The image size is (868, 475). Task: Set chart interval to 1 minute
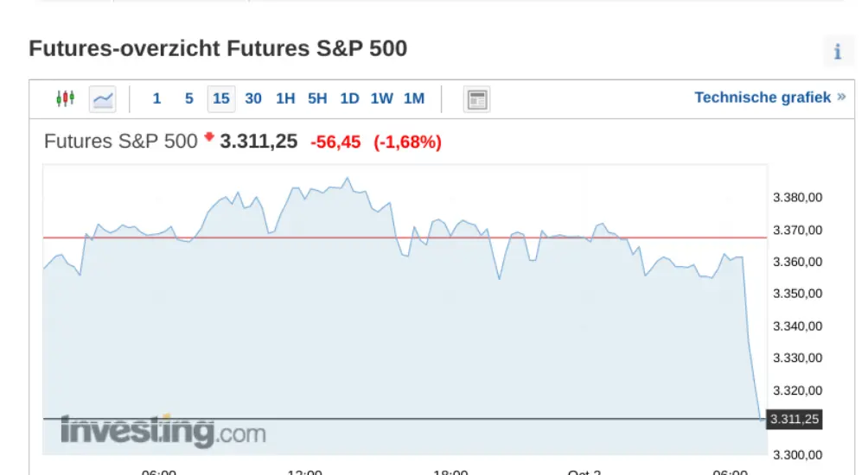pyautogui.click(x=156, y=99)
